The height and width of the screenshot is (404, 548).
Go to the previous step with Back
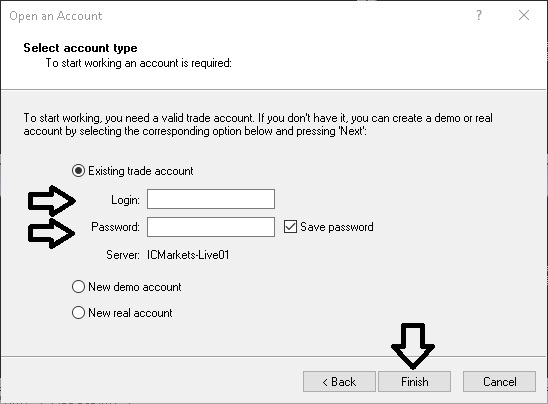pos(339,382)
